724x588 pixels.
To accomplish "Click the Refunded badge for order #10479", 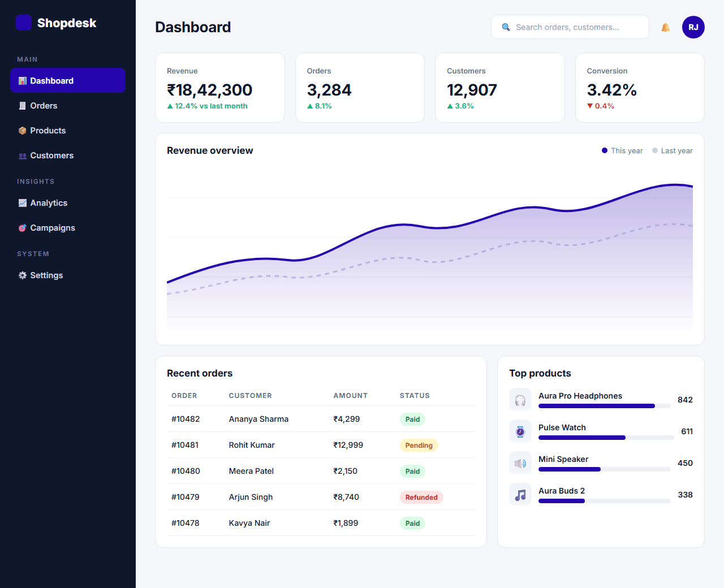I will [421, 498].
